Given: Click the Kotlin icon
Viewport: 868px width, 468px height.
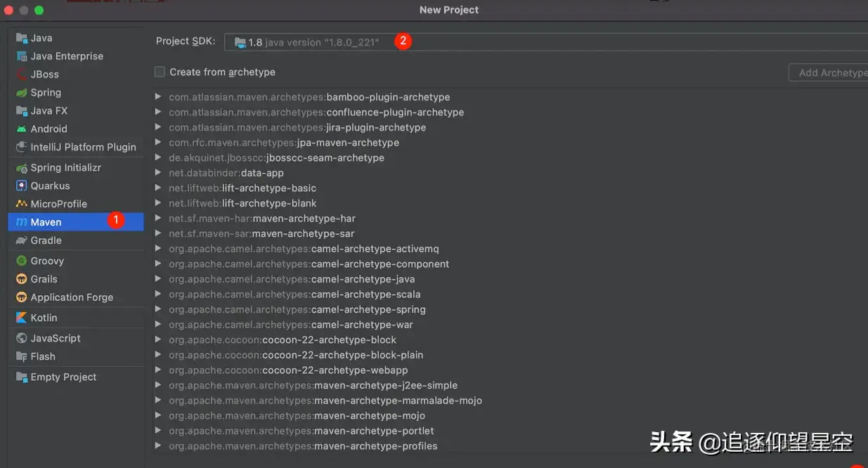Looking at the screenshot, I should (22, 318).
